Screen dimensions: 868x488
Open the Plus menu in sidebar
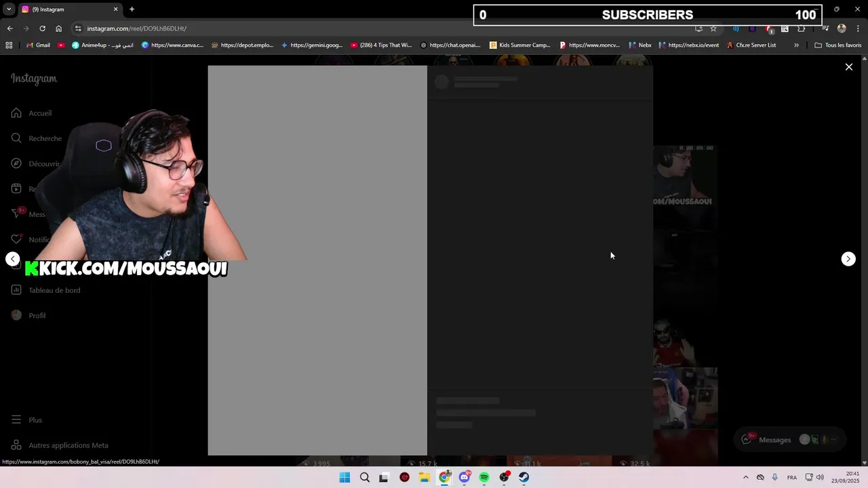tap(35, 420)
